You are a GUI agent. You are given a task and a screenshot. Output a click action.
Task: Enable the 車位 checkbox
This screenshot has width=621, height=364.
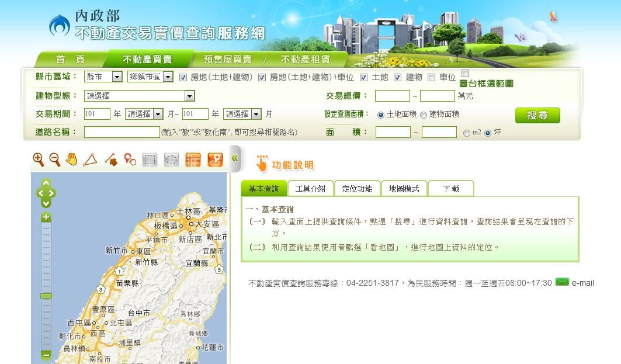(432, 77)
